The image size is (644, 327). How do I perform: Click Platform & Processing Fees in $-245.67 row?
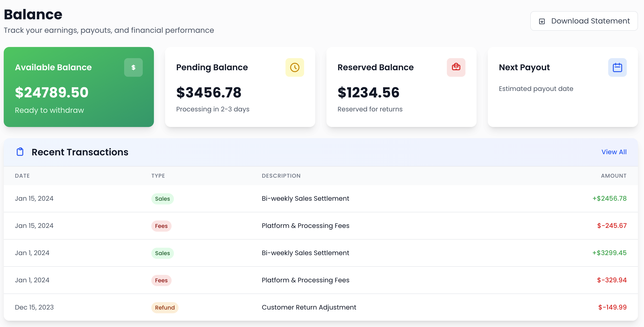point(305,226)
